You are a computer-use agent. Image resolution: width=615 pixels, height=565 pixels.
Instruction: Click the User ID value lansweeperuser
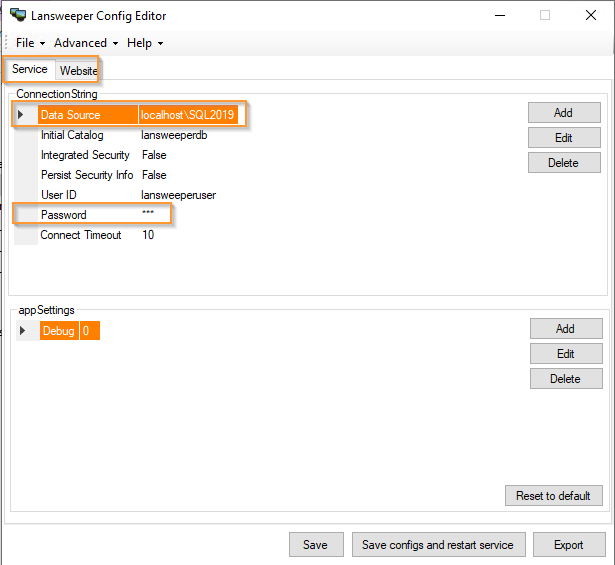pyautogui.click(x=178, y=195)
